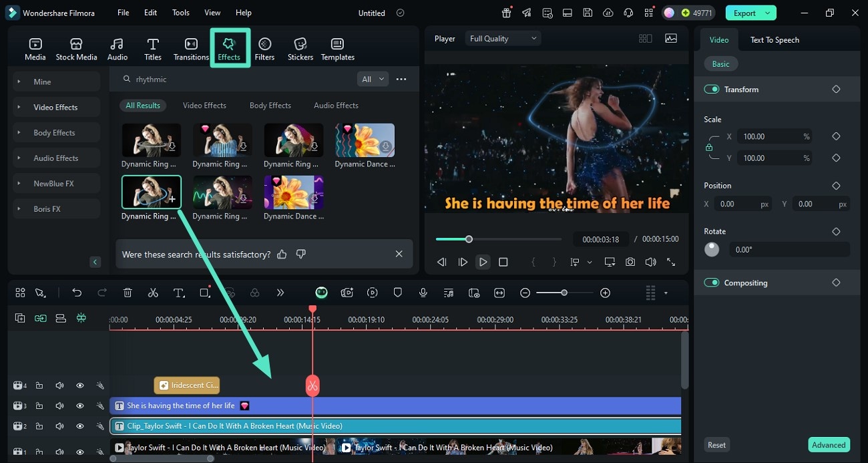
Task: Dismiss the search feedback bar
Action: [x=399, y=254]
